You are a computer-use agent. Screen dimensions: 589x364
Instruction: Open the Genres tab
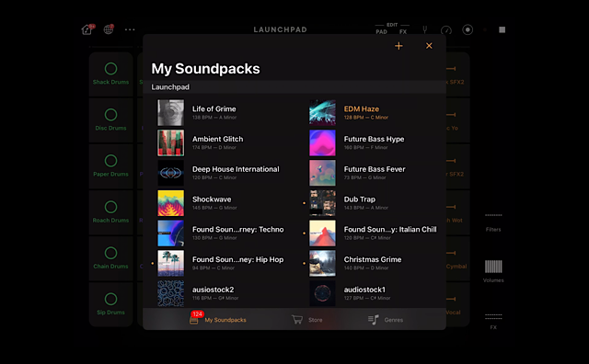pyautogui.click(x=386, y=320)
